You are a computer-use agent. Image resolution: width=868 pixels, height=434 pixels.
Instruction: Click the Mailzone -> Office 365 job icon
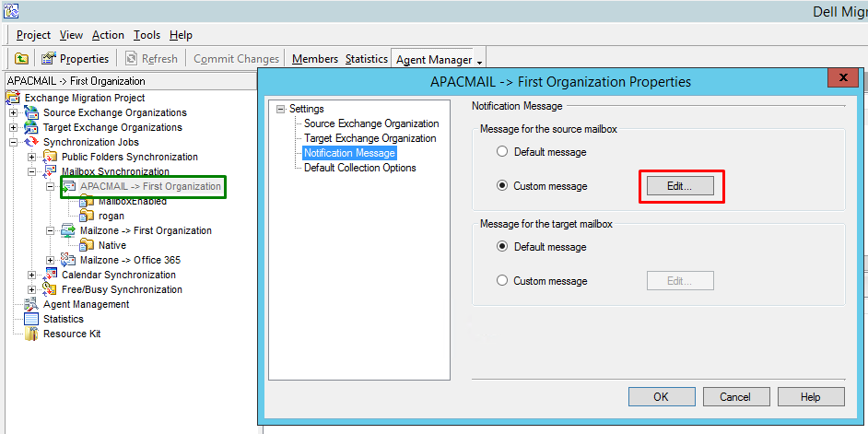click(68, 260)
